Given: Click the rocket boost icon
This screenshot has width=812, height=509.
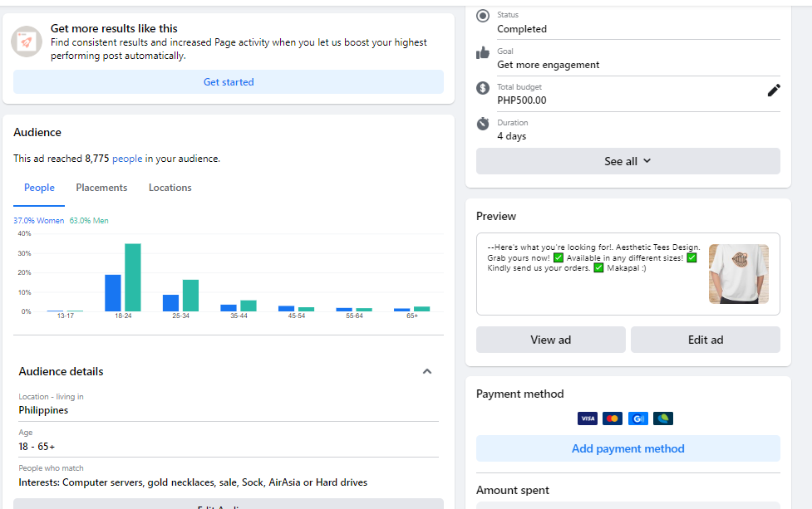Looking at the screenshot, I should click(27, 42).
